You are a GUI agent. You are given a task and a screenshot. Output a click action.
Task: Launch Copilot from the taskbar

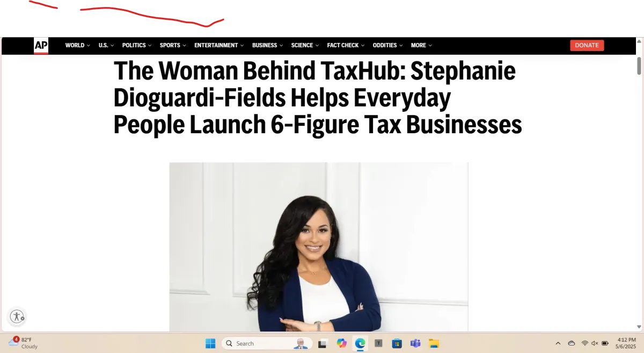click(341, 343)
